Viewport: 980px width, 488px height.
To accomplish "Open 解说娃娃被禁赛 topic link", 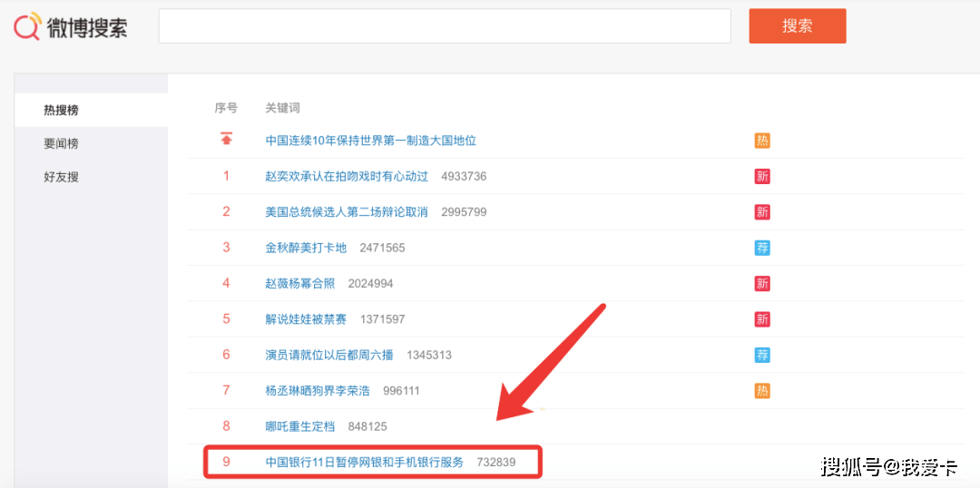I will pyautogui.click(x=306, y=319).
